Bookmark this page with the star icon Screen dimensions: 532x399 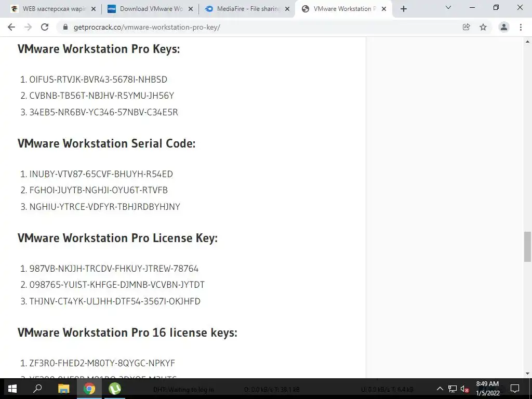click(x=483, y=27)
